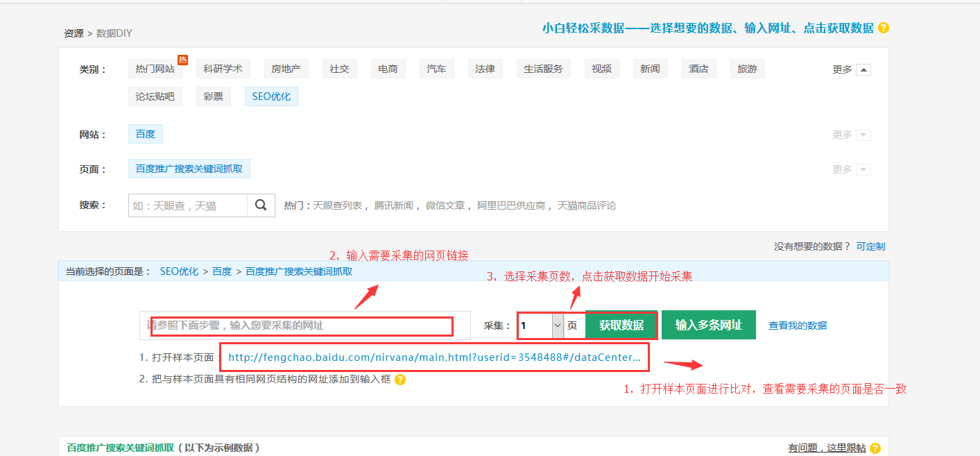Click 百度 in current-page breadcrumb
This screenshot has width=980, height=456.
[x=222, y=271]
